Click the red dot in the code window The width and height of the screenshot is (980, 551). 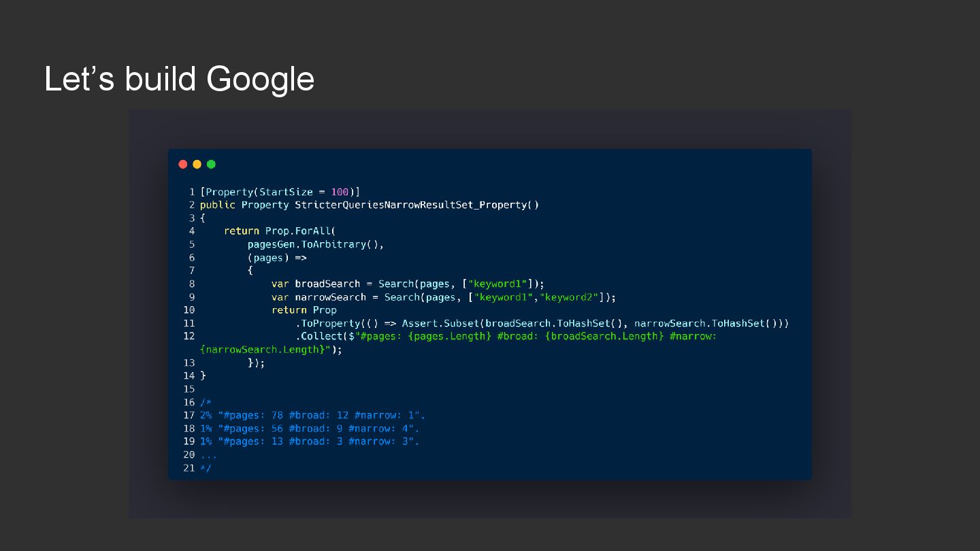point(182,164)
